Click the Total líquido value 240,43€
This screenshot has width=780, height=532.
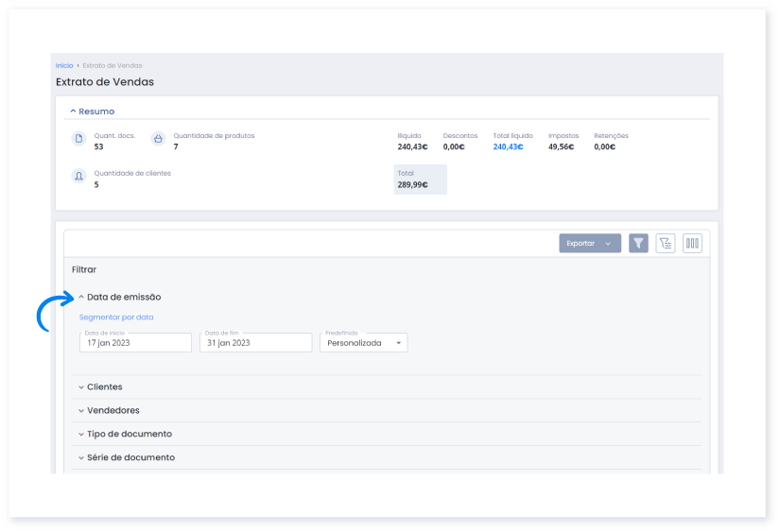508,146
